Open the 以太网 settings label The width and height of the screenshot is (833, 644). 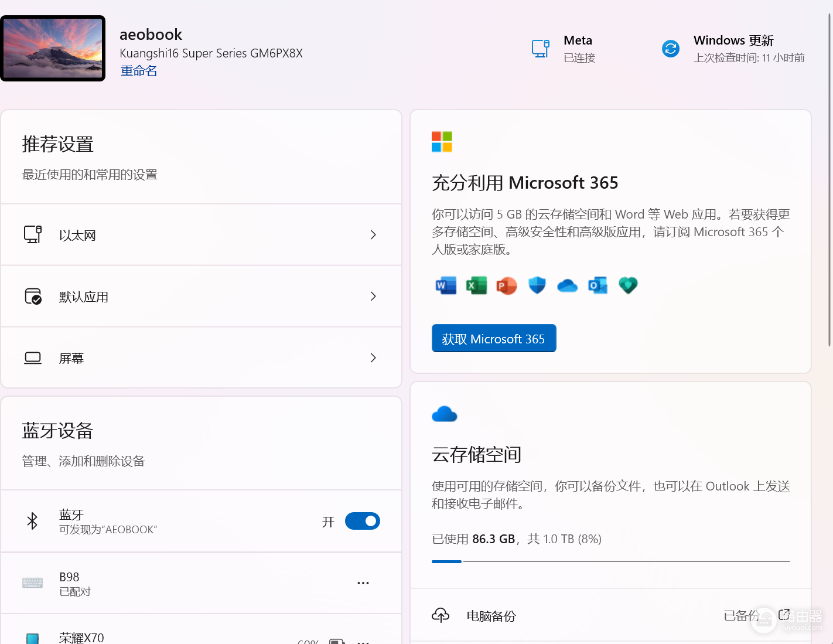tap(77, 236)
